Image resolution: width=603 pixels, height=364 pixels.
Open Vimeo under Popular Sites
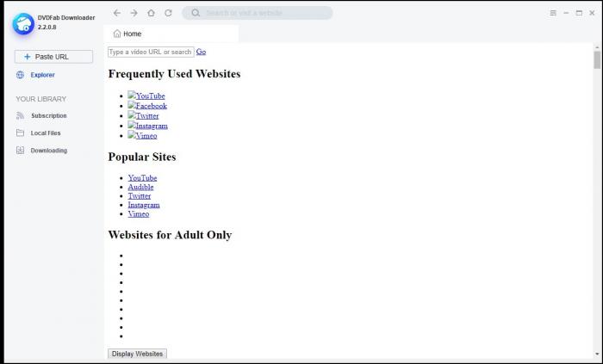(139, 214)
